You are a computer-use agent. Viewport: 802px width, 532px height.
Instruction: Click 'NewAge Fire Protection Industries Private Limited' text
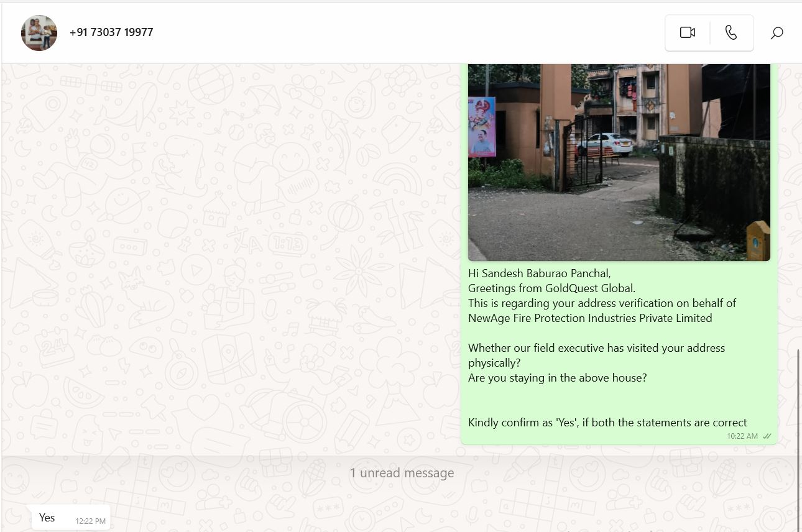click(590, 318)
